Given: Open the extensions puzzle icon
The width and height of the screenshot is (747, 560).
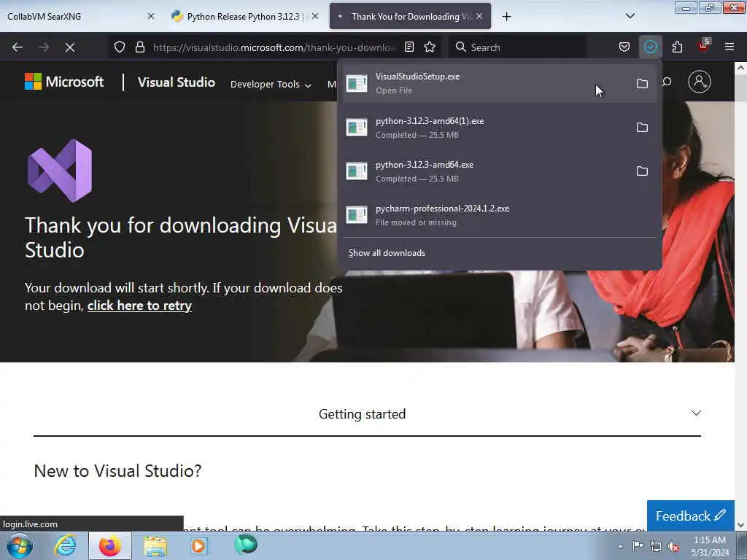Looking at the screenshot, I should pyautogui.click(x=677, y=47).
